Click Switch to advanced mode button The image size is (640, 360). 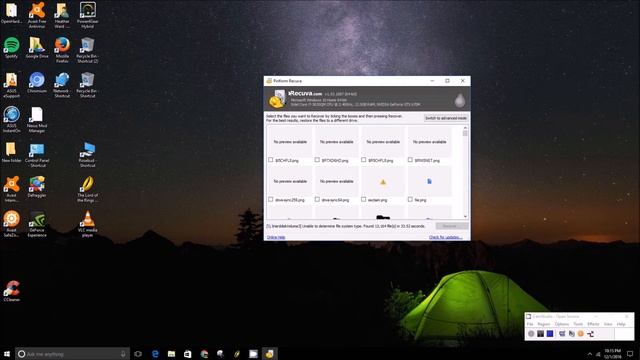[446, 118]
